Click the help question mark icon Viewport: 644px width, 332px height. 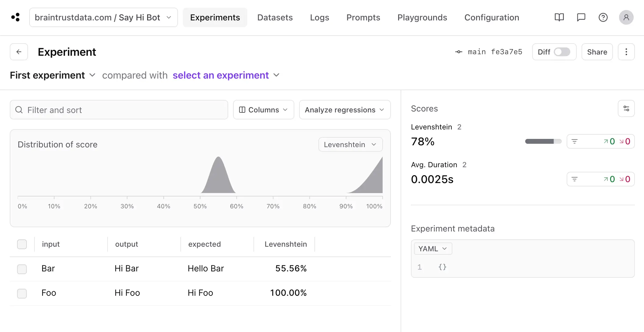coord(603,17)
